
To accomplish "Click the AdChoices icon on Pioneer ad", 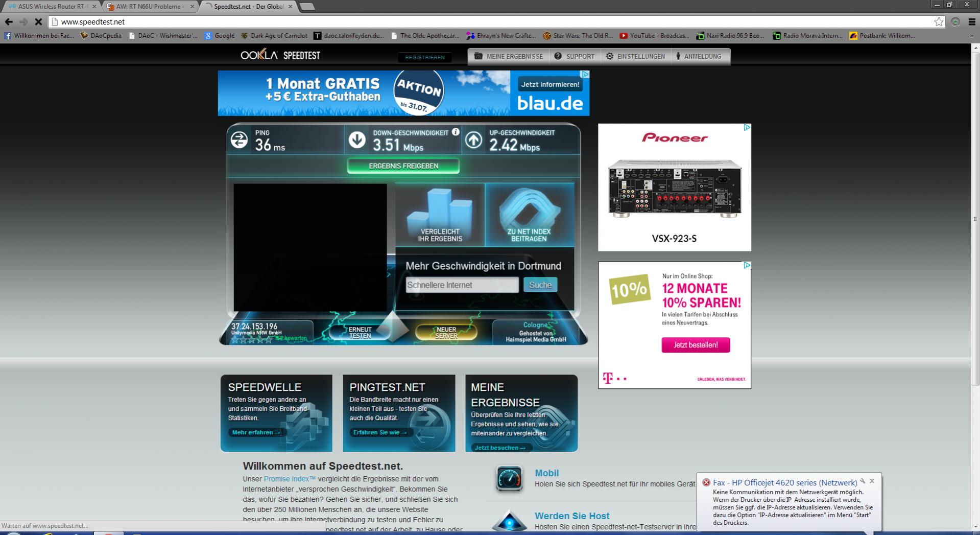I will pos(747,127).
